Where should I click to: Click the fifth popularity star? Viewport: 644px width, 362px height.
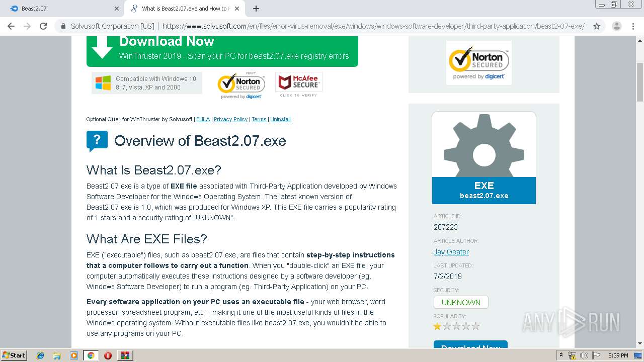click(x=475, y=326)
